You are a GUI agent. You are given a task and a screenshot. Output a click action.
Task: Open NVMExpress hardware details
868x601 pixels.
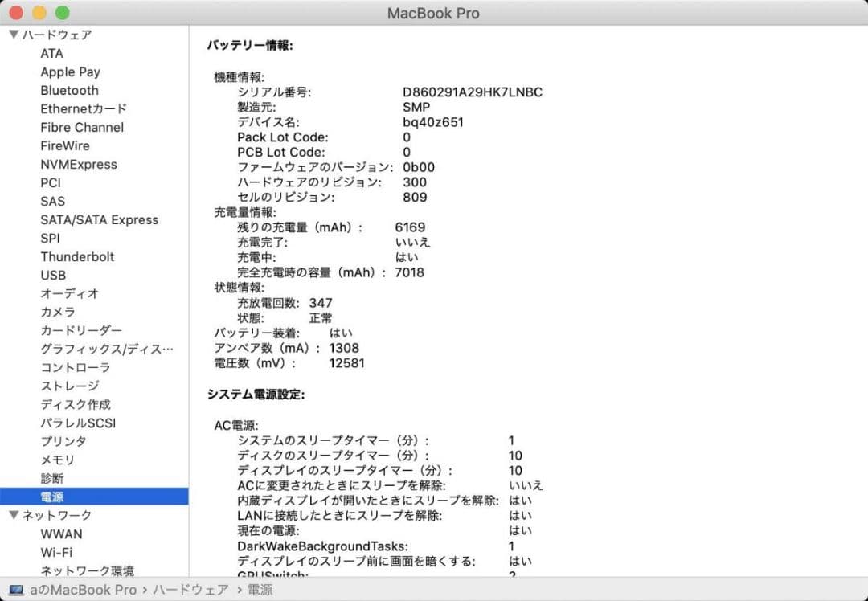78,164
